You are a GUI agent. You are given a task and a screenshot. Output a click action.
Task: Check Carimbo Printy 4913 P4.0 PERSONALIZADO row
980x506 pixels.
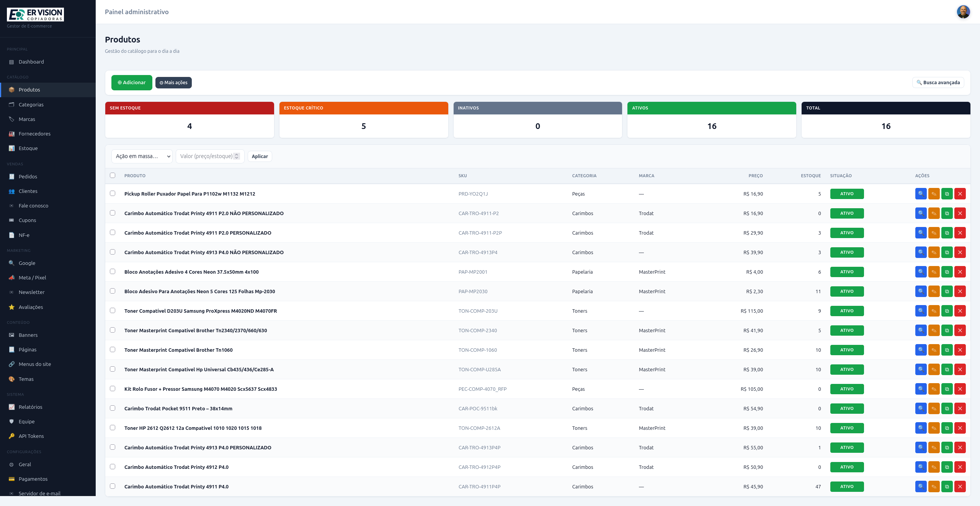(113, 447)
